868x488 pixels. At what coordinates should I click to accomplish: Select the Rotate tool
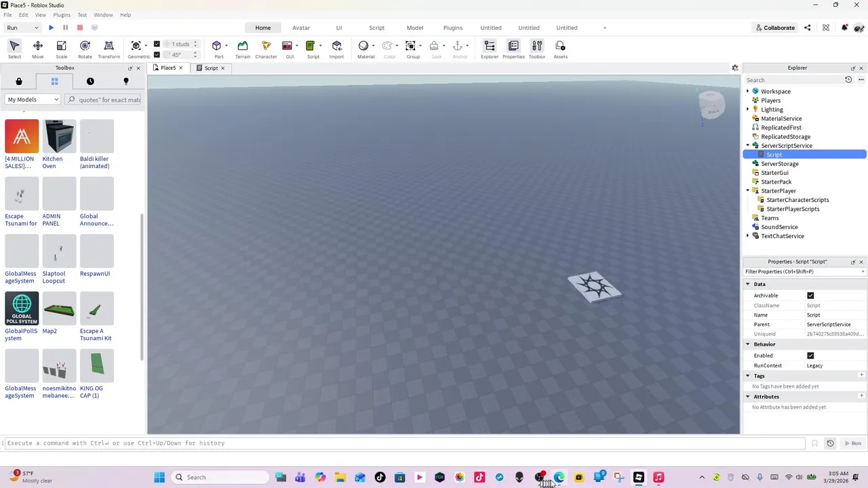click(x=85, y=49)
